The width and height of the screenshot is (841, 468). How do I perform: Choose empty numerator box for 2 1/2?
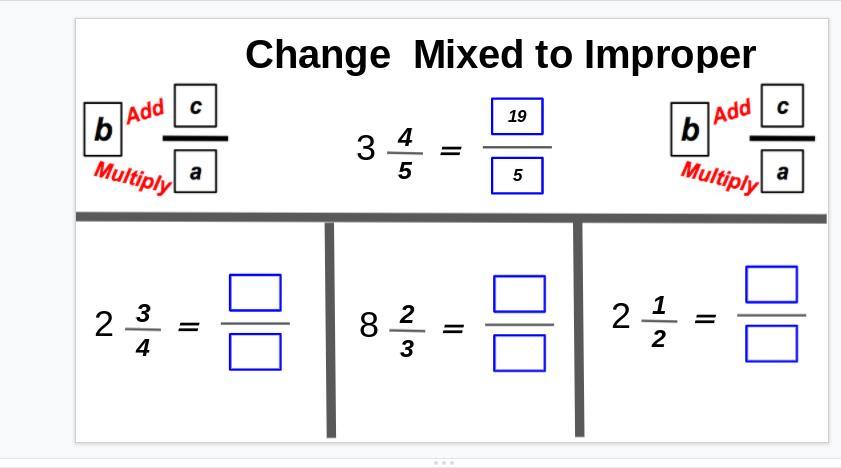point(771,284)
